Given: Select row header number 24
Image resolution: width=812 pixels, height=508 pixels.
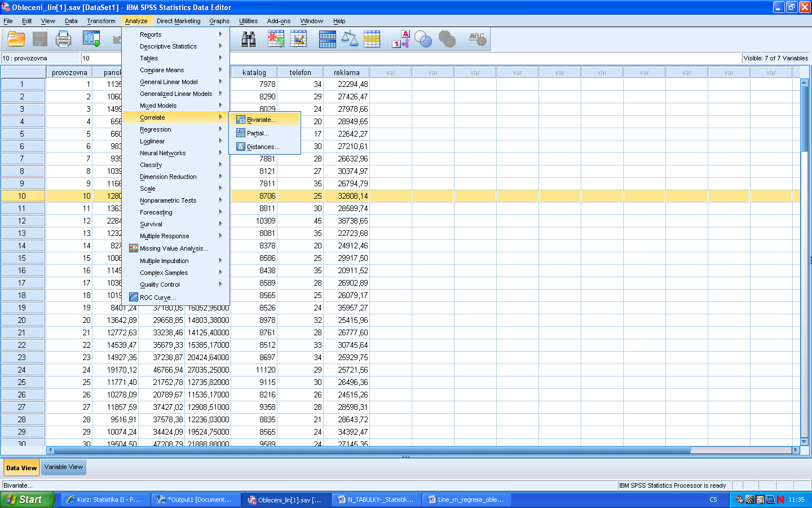Looking at the screenshot, I should (x=22, y=370).
